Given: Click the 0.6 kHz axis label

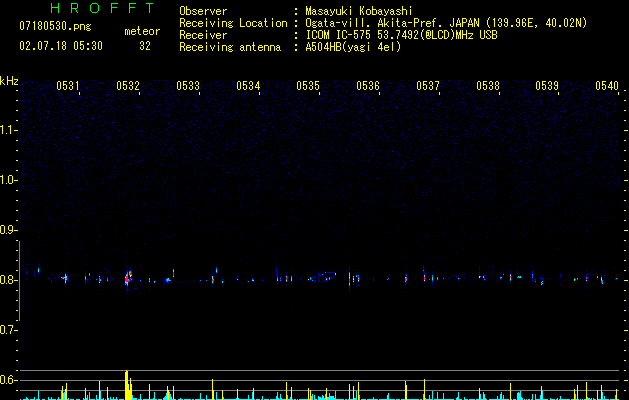Looking at the screenshot, I should (8, 380).
